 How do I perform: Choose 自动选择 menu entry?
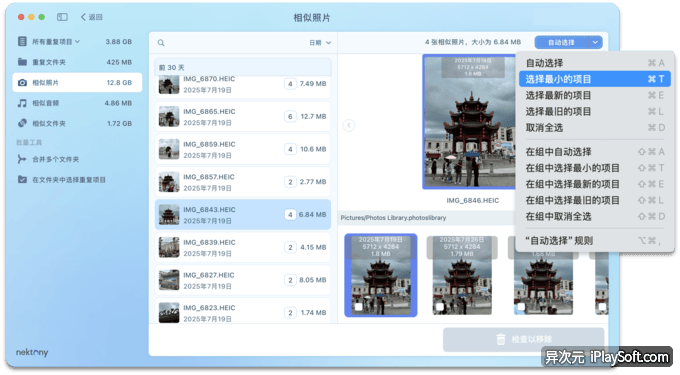(595, 63)
